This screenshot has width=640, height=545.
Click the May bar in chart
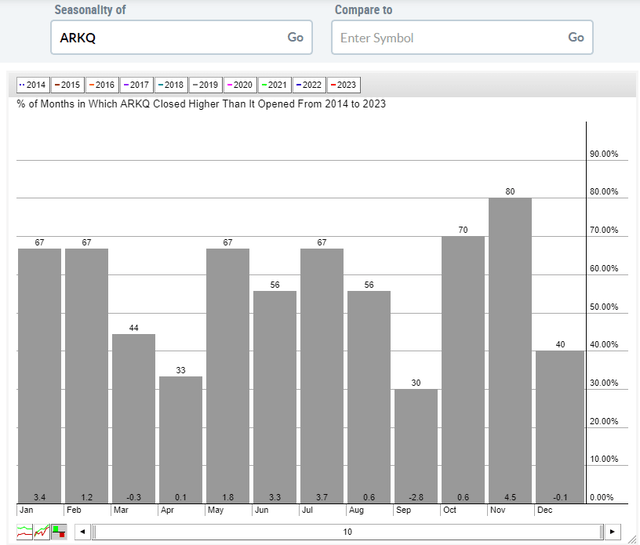228,376
